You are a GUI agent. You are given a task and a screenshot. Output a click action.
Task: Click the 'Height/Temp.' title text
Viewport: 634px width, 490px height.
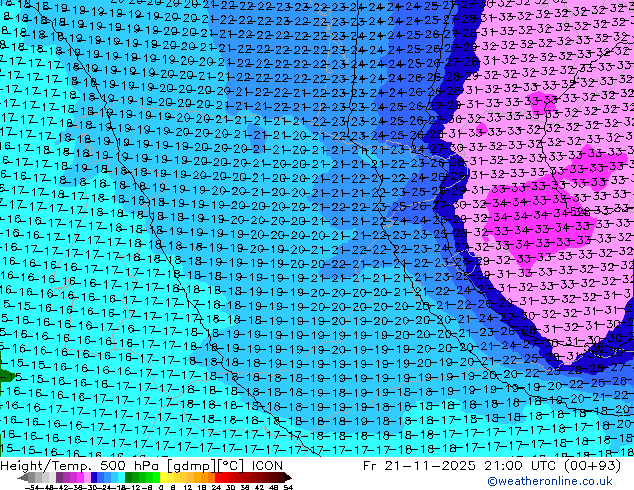(x=47, y=466)
